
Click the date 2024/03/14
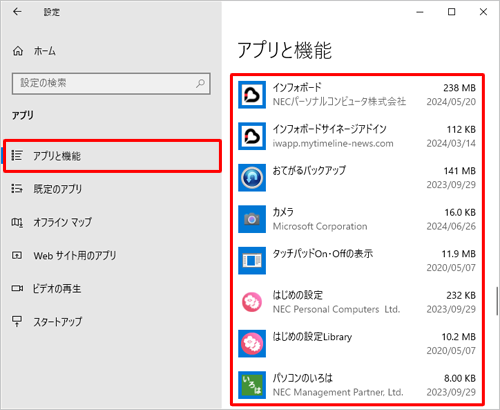click(x=451, y=143)
